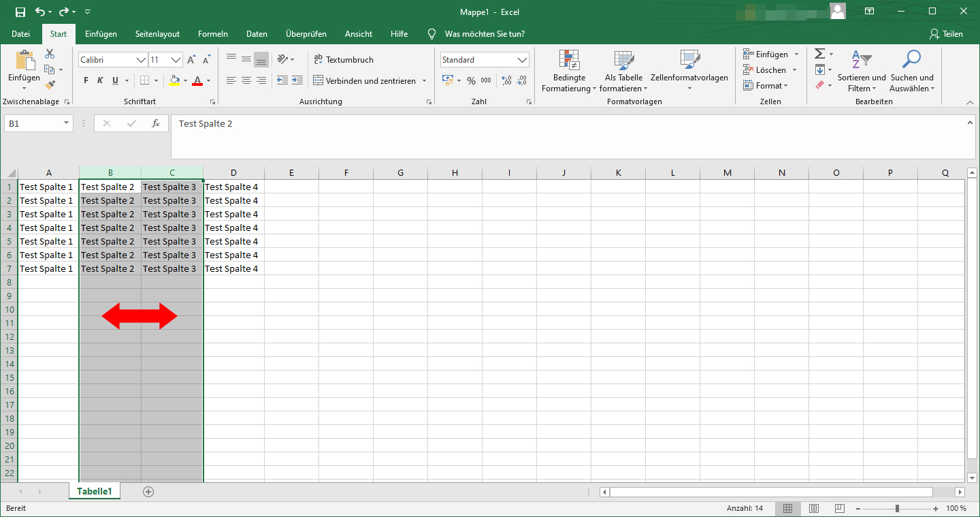Toggle the Seitenlayout view in the status bar
Viewport: 980px width, 517px height.
(814, 507)
